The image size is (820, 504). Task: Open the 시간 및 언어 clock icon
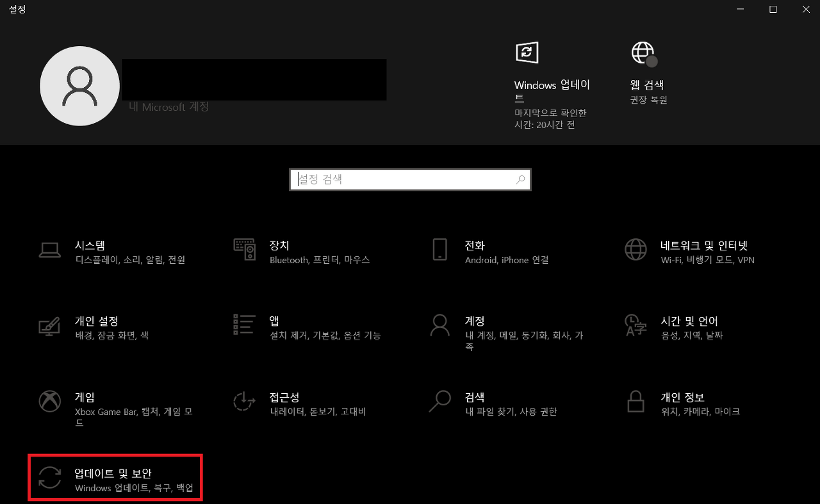635,325
